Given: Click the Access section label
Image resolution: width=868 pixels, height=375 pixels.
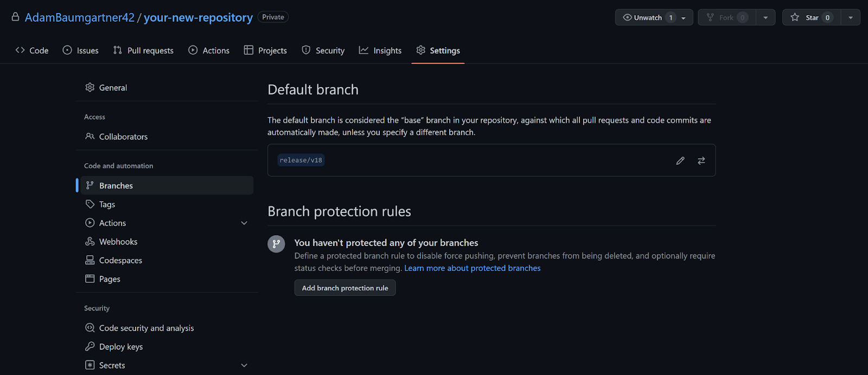Looking at the screenshot, I should [94, 117].
